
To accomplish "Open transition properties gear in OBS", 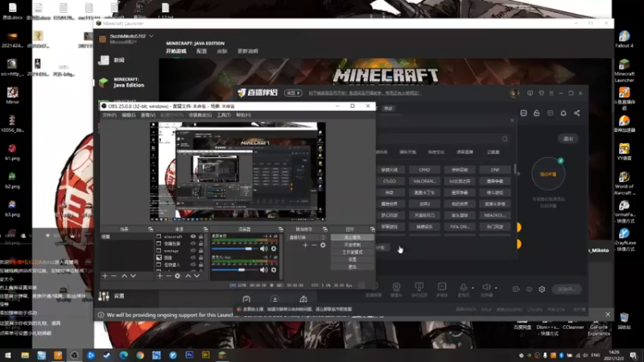I will (323, 245).
